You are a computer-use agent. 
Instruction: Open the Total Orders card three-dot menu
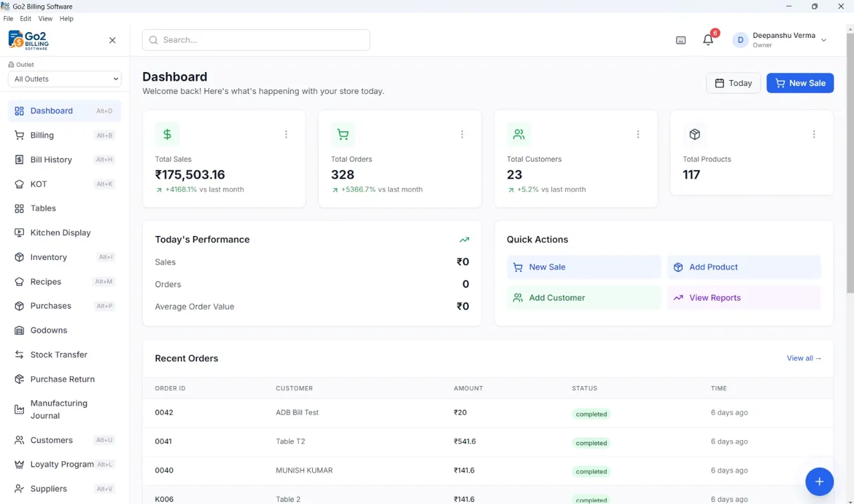(x=462, y=134)
